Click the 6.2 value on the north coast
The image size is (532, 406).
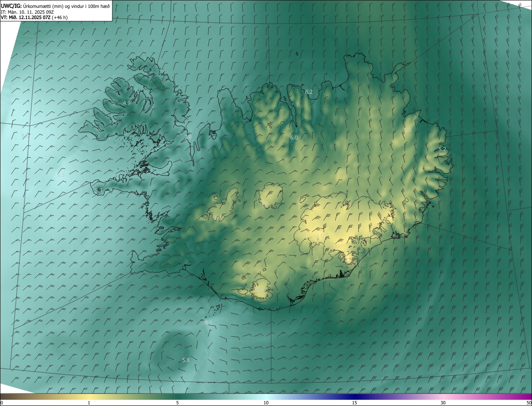click(x=309, y=92)
